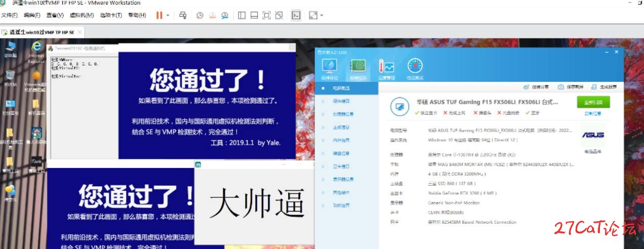The image size is (644, 249).
Task: Open the 编辑(E) menu
Action: 32,15
